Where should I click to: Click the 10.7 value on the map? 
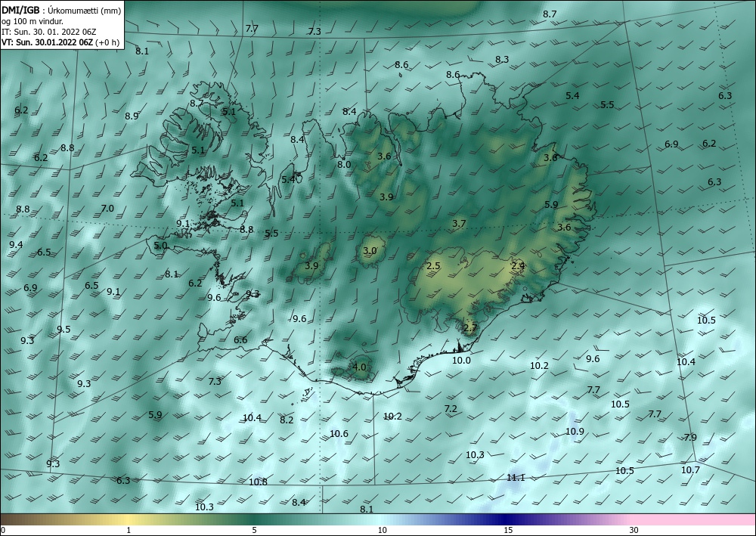(x=690, y=470)
